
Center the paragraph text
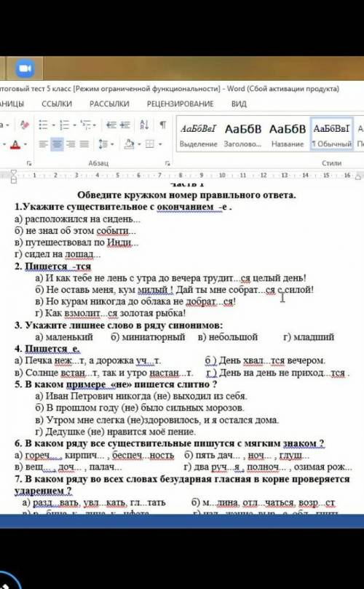(57, 144)
